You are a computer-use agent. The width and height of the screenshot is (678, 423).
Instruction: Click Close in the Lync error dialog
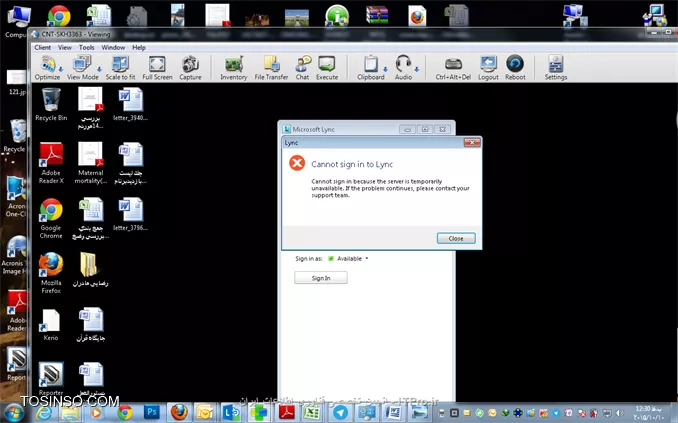(x=456, y=238)
